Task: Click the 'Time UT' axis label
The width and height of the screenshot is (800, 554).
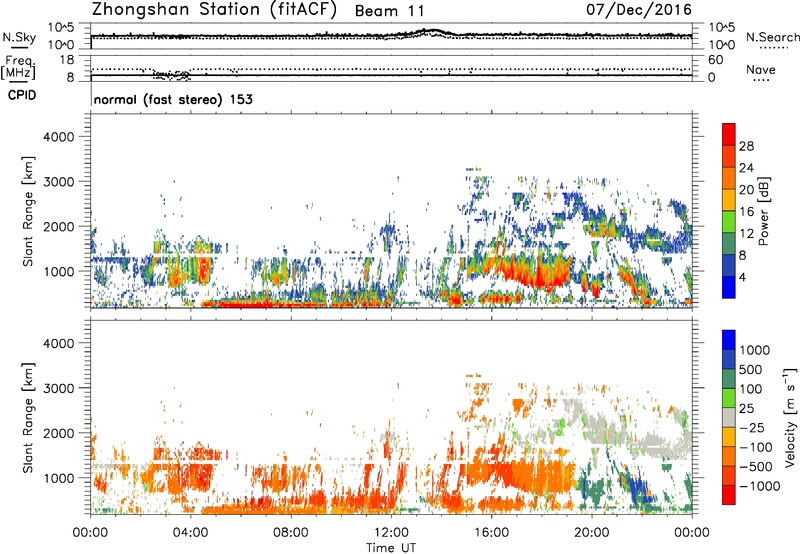Action: click(x=391, y=548)
